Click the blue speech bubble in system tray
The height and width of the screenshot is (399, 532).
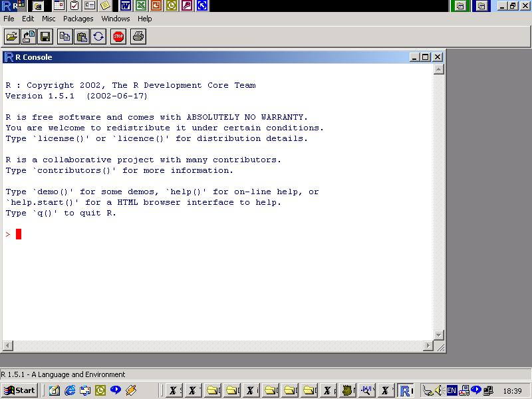click(x=476, y=390)
